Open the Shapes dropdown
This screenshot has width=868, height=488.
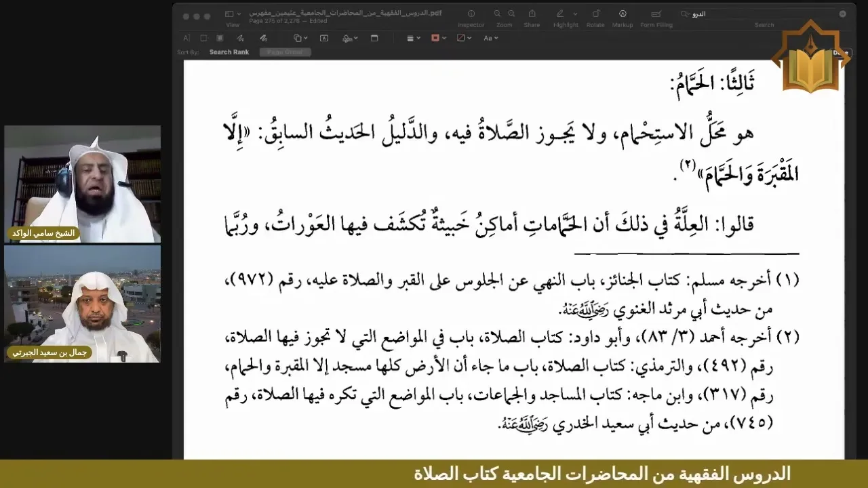tap(300, 39)
